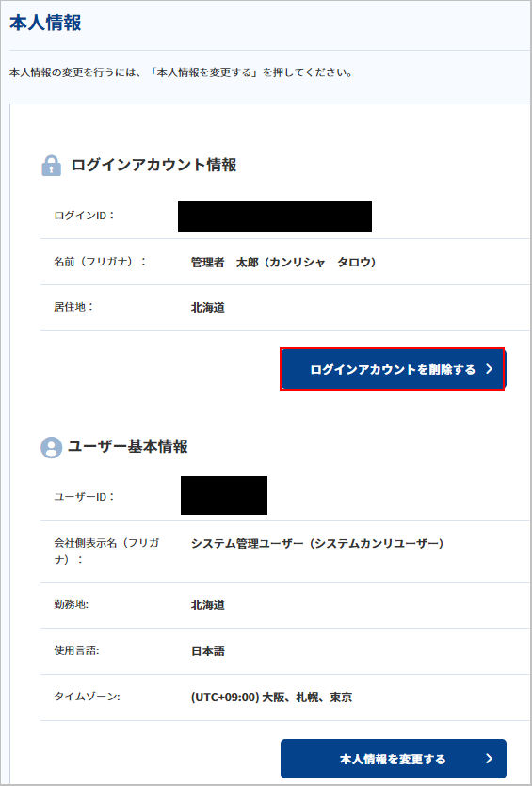
Task: Click the 勤務地 value 北海道
Action: 207,605
